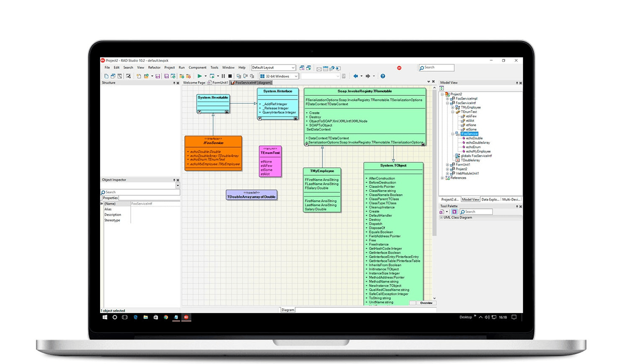Screen dimensions: 639x364
Task: Pin the Structure panel with pushpin
Action: [x=174, y=83]
